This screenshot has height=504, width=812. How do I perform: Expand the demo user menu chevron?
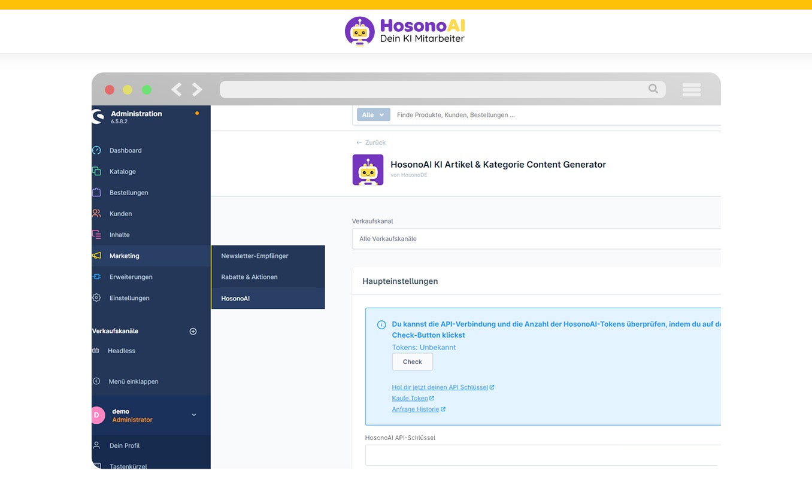[x=193, y=415]
